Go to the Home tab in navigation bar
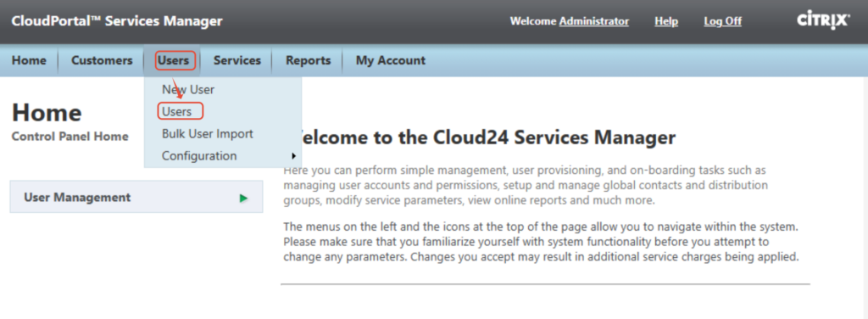This screenshot has width=868, height=319. tap(29, 60)
